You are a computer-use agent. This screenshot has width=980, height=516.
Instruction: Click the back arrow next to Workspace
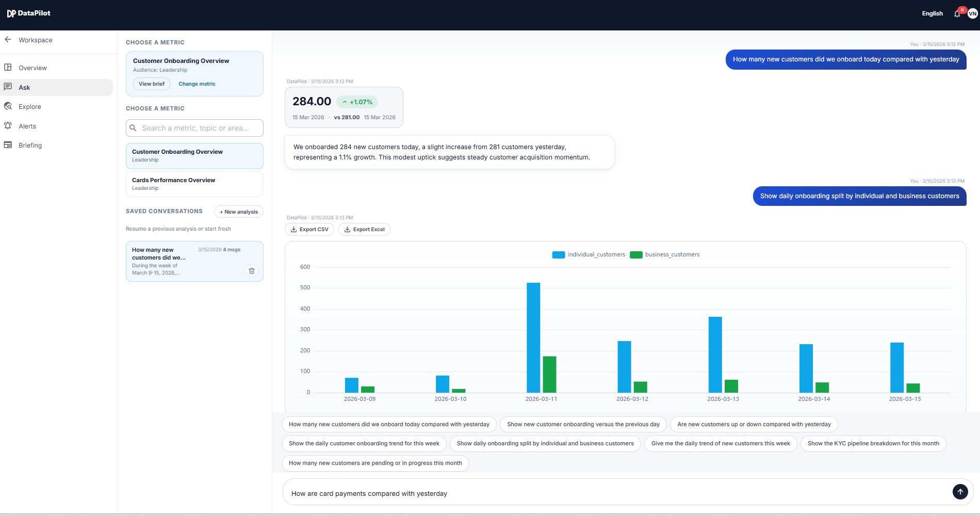[x=7, y=40]
